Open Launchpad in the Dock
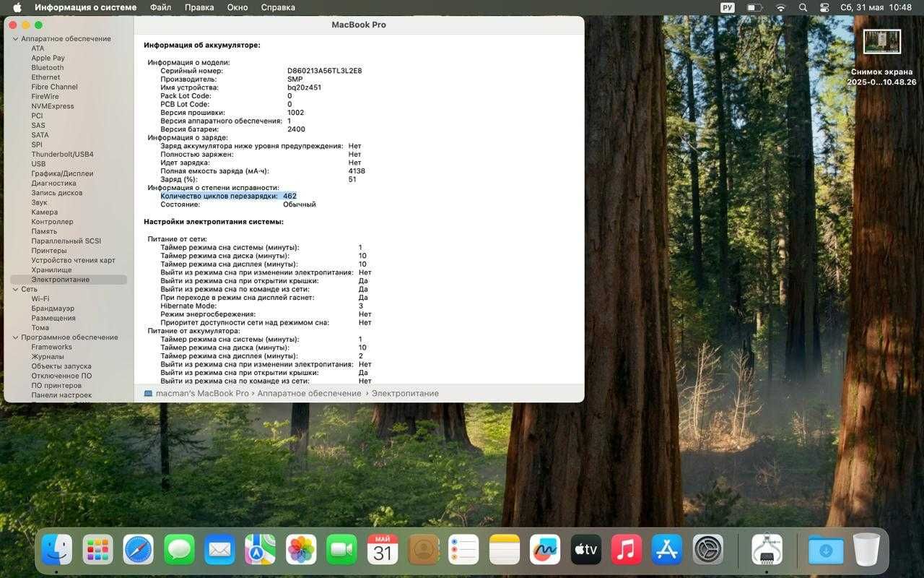 97,550
